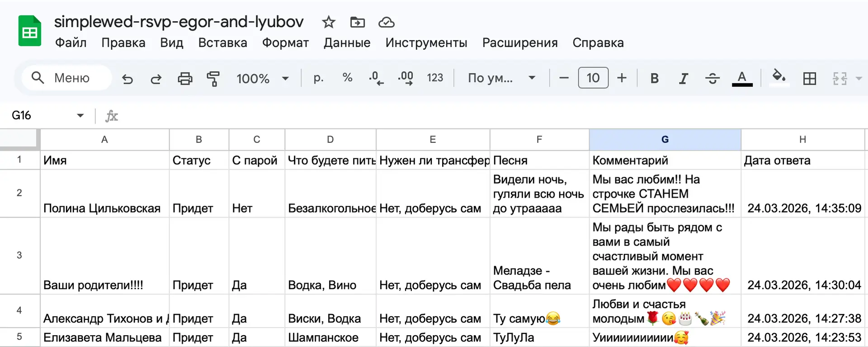Apply percent number format
Image resolution: width=868 pixels, height=347 pixels.
[347, 78]
